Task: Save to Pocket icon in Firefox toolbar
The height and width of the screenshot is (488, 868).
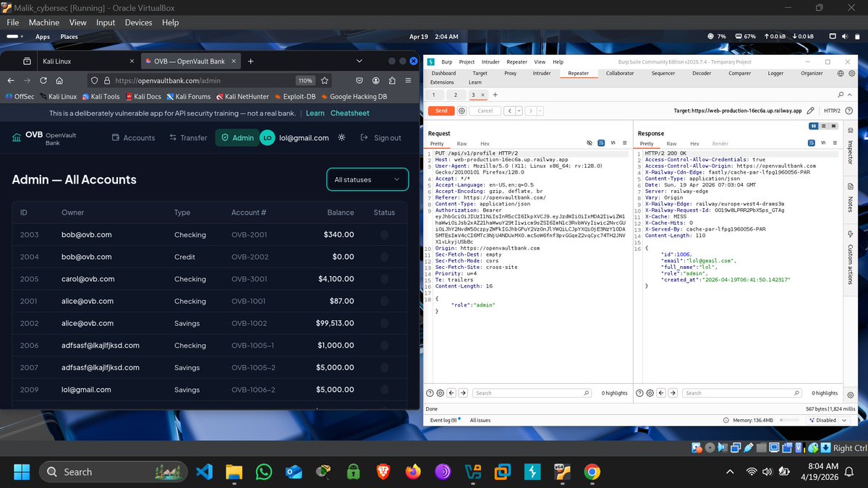Action: tap(359, 81)
